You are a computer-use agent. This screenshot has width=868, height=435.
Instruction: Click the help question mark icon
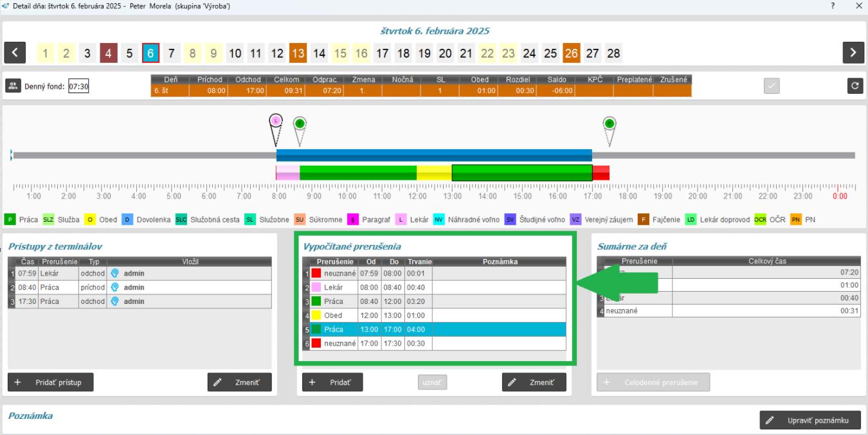[x=833, y=6]
